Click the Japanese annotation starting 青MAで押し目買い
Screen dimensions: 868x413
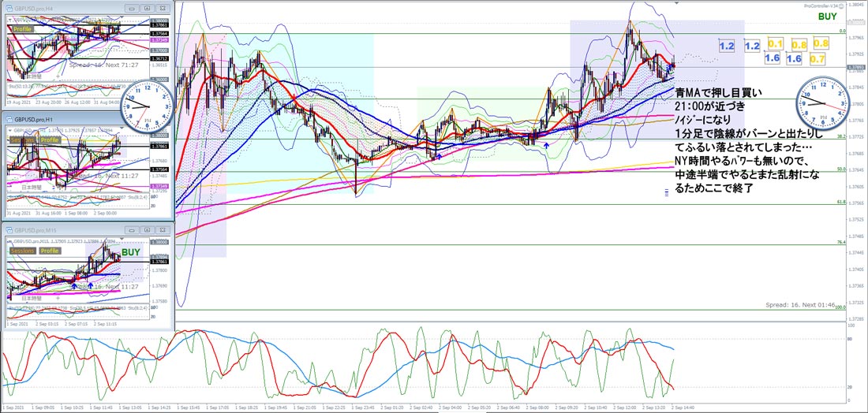(750, 140)
